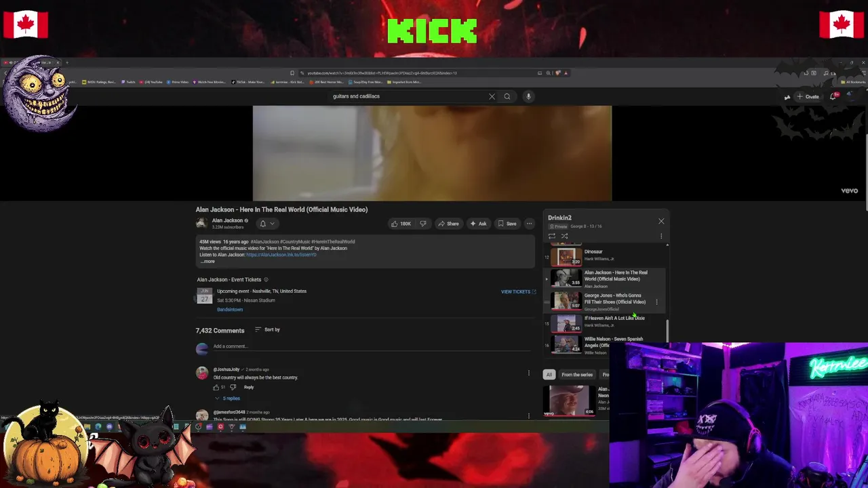This screenshot has width=868, height=488.
Task: Reply to JoshuaJolly's comment
Action: 249,387
